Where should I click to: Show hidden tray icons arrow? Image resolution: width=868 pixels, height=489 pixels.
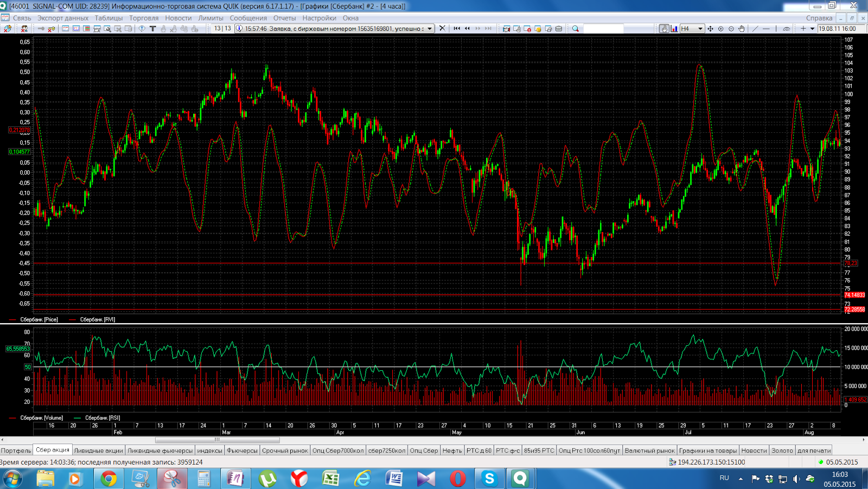[x=741, y=479]
